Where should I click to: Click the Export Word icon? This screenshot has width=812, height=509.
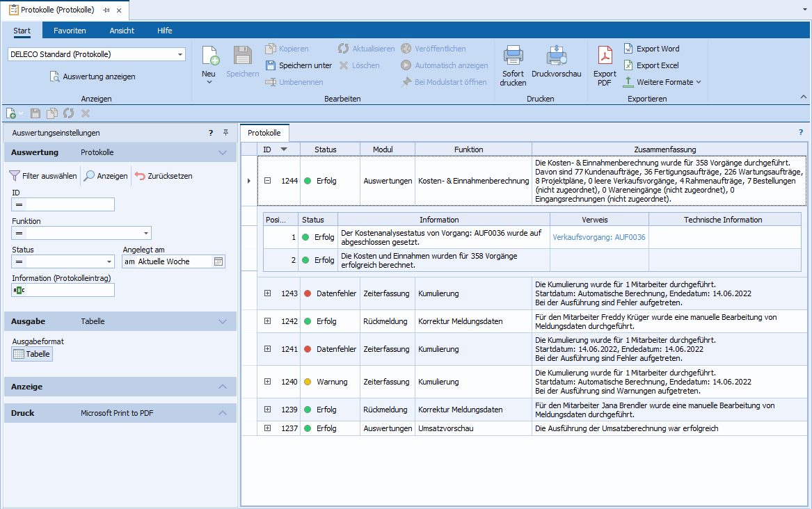pos(628,49)
